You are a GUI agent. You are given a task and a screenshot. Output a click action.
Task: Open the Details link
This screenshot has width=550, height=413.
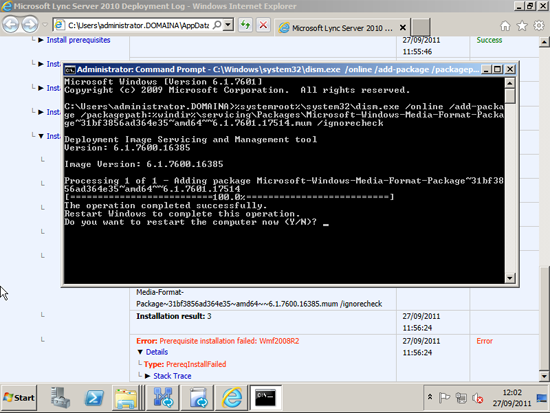[157, 352]
